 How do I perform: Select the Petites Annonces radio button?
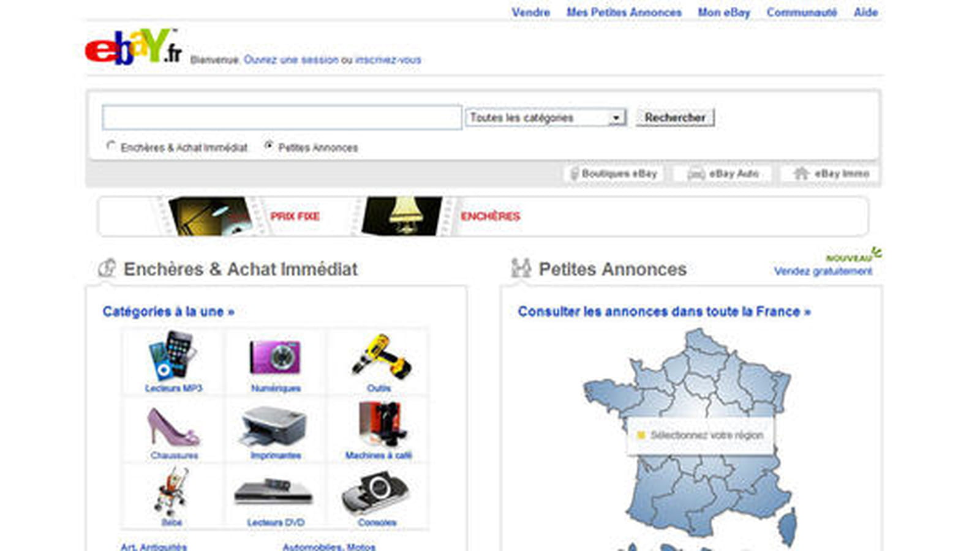[x=268, y=146]
